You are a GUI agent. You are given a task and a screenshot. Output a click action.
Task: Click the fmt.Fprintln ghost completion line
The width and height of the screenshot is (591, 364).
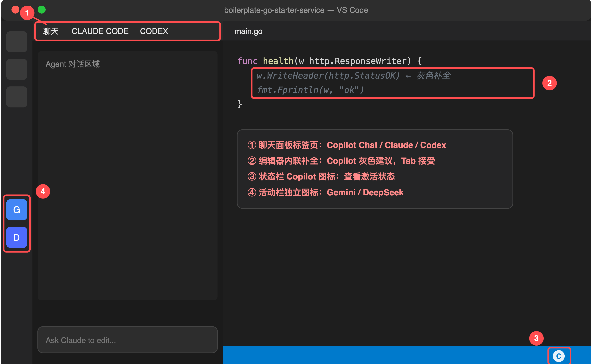(x=310, y=90)
